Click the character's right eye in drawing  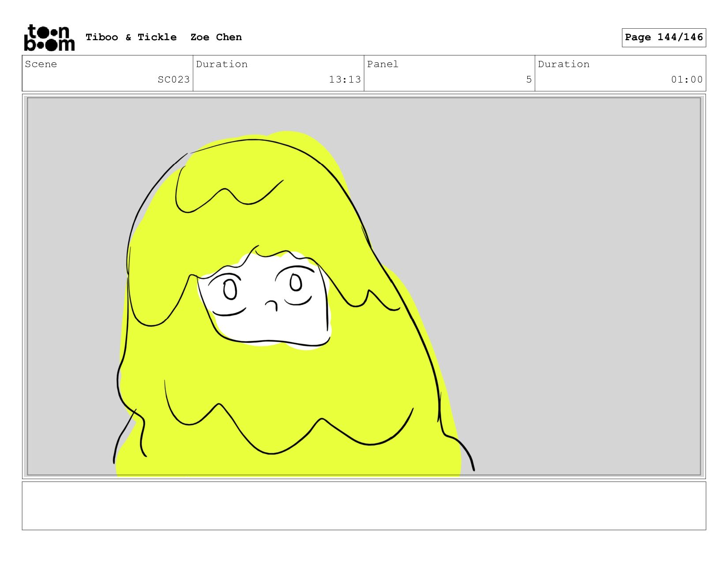point(296,283)
